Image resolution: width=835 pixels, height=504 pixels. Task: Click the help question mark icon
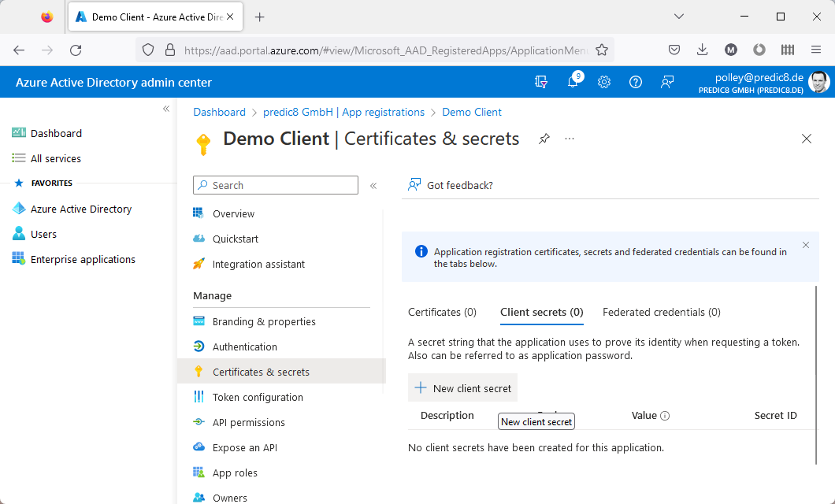tap(636, 82)
